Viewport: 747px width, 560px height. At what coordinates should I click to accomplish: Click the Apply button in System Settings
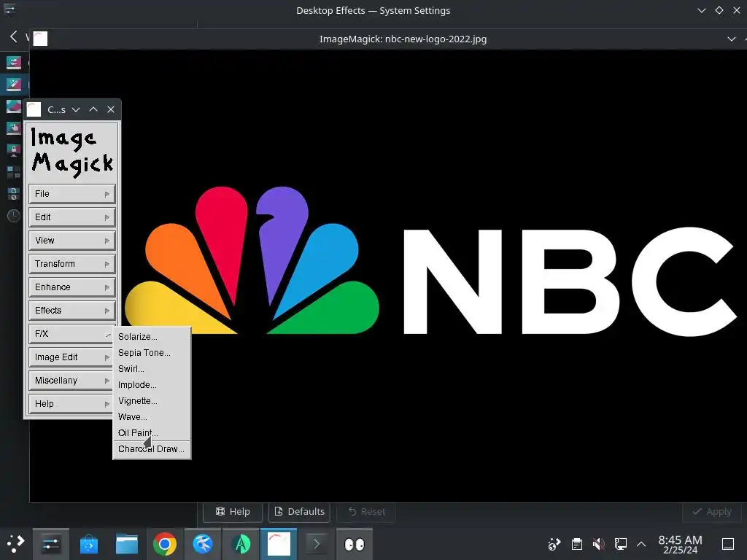tap(712, 512)
